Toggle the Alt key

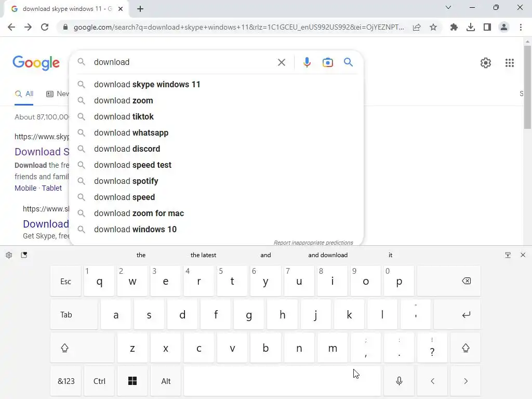tap(166, 381)
